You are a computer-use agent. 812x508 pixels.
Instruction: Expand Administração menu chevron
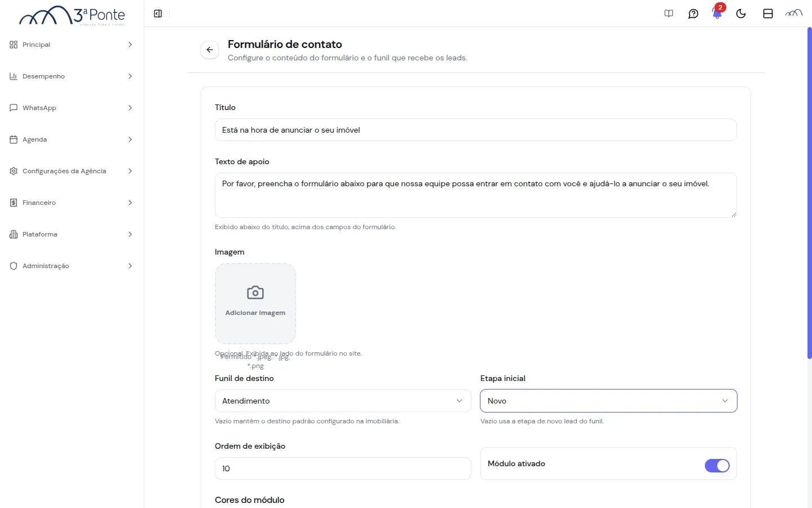coord(130,266)
